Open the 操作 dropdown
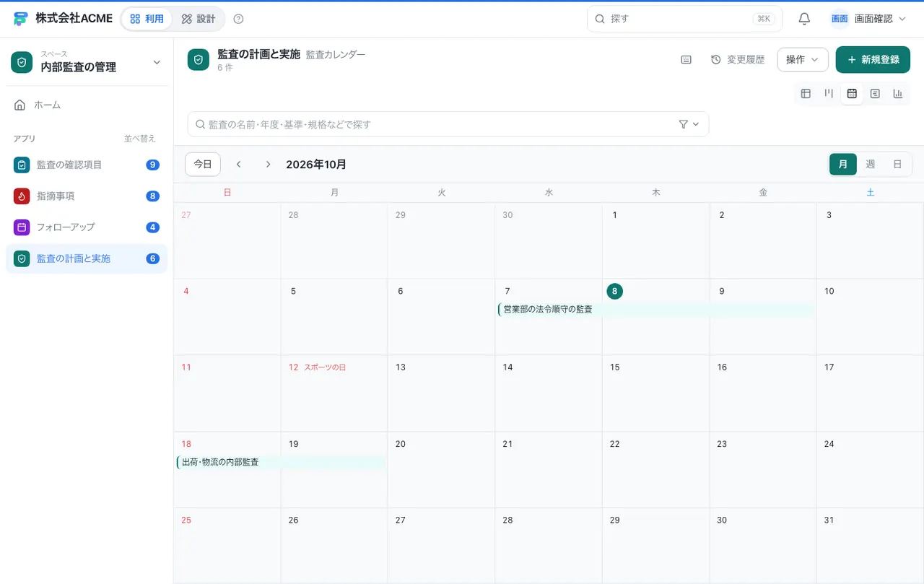Viewport: 924px width, 584px height. 803,60
